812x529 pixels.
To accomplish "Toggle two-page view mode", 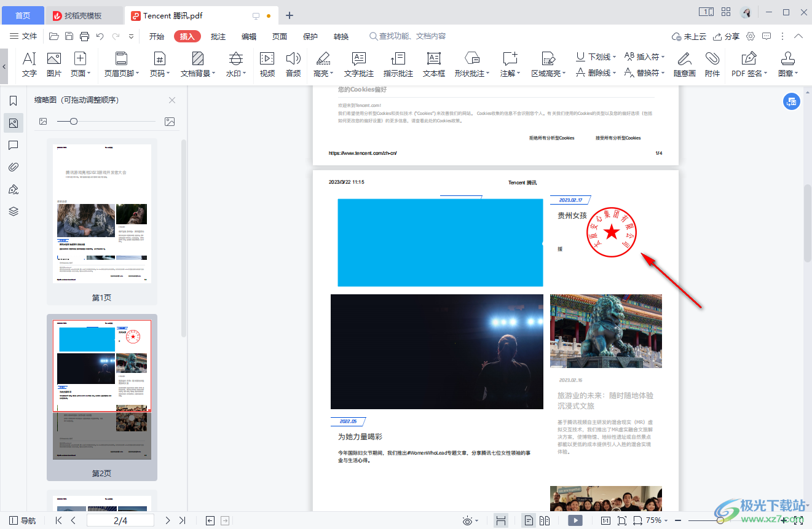I will 545,520.
